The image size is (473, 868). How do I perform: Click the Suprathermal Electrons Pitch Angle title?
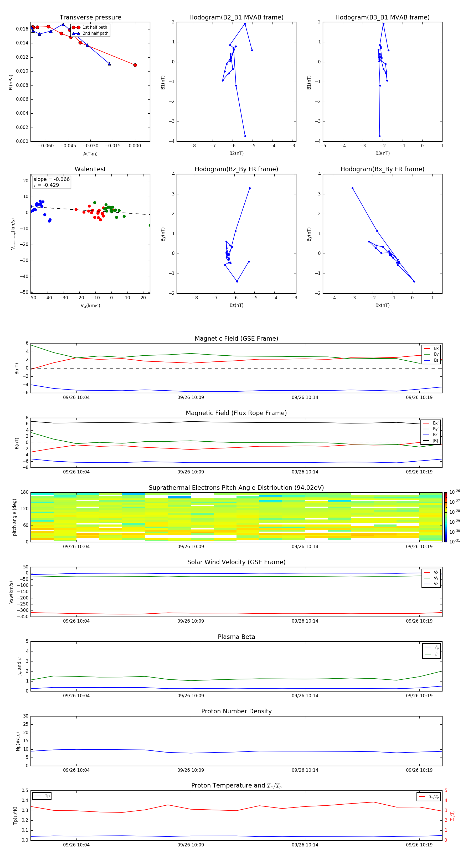tap(236, 488)
